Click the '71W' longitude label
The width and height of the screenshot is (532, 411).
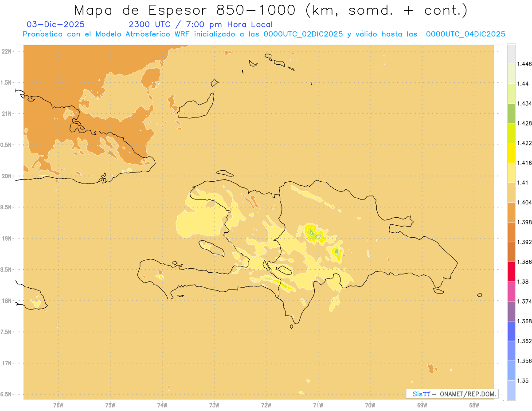point(318,405)
